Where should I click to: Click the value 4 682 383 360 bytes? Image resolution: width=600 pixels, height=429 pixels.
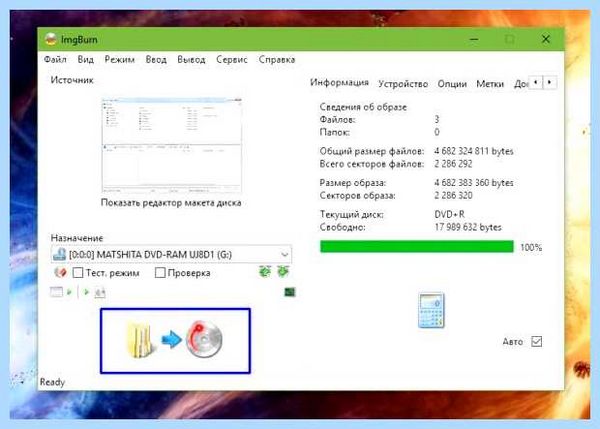[474, 183]
